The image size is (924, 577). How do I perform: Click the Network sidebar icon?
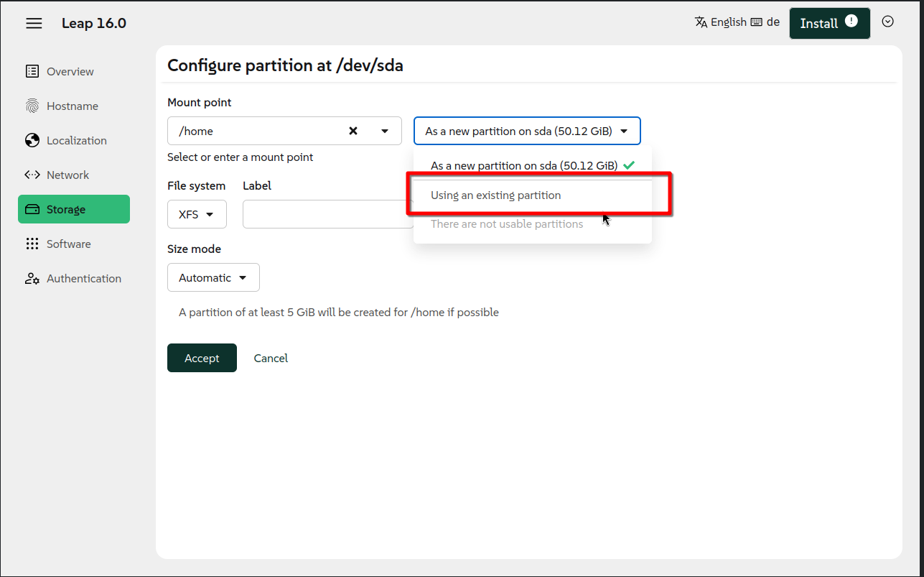[x=32, y=175]
